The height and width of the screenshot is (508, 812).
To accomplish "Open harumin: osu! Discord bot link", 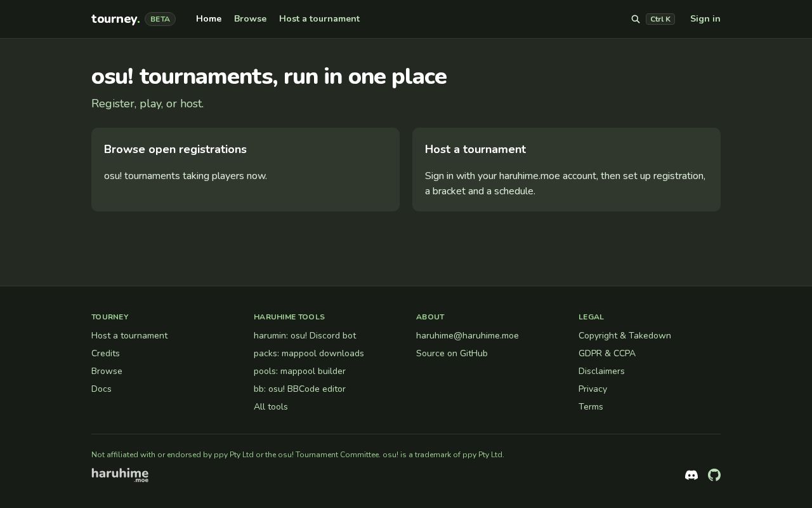I will pyautogui.click(x=304, y=335).
